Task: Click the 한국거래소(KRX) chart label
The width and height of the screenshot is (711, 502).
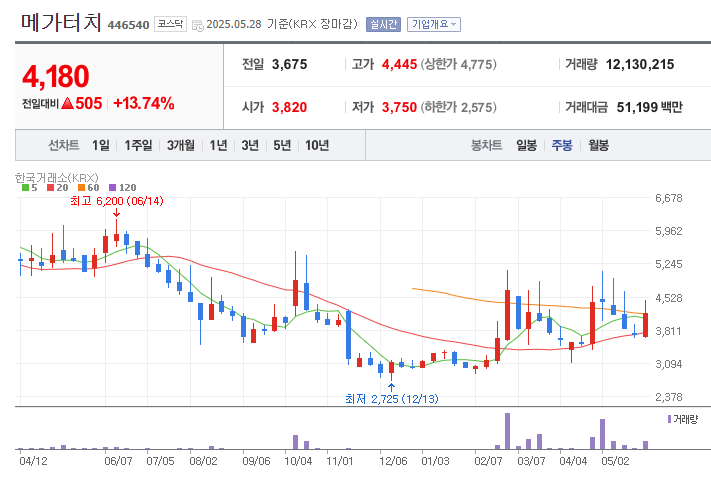Action: click(57, 177)
